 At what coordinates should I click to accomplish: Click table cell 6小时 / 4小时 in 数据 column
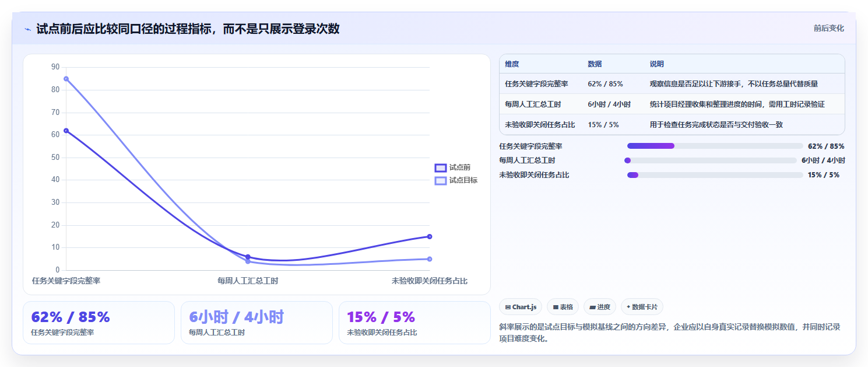pyautogui.click(x=609, y=104)
